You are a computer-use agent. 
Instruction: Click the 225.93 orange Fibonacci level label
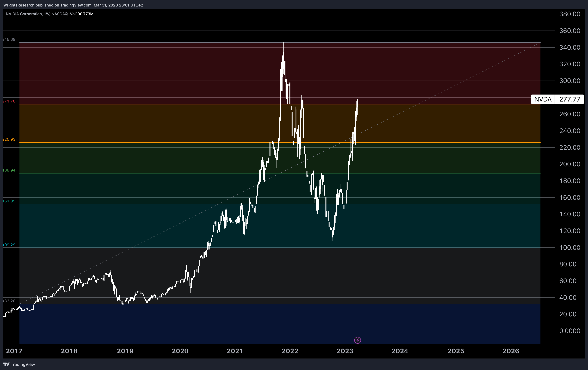coord(10,139)
